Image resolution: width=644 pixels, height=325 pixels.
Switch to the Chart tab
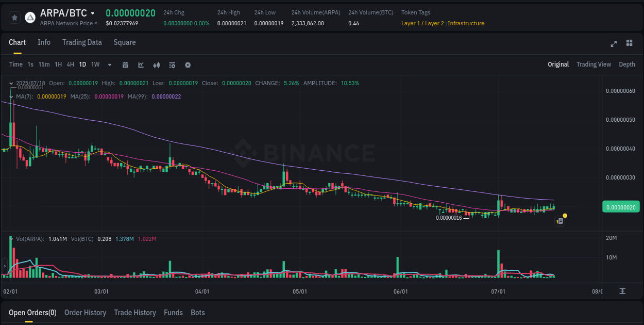(18, 42)
